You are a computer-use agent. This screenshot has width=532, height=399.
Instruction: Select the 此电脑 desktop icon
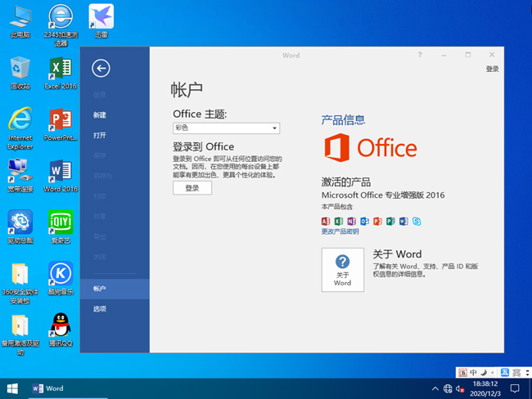20,22
